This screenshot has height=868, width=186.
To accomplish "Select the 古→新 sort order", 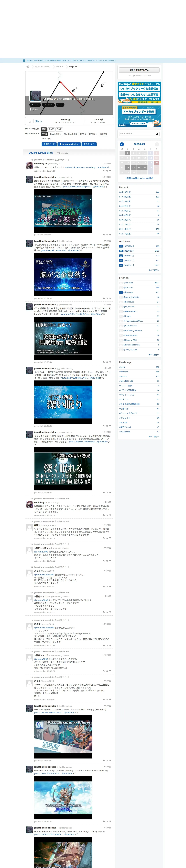I will (59, 129).
